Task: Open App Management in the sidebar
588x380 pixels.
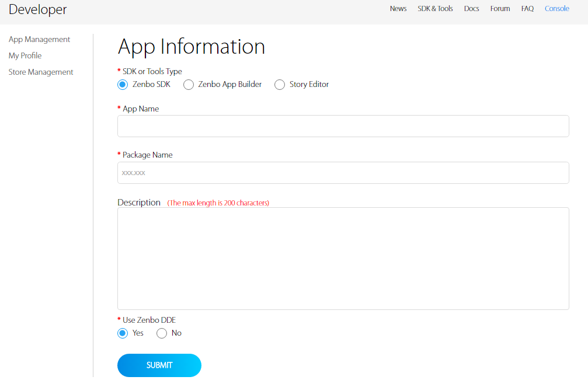Action: (39, 39)
